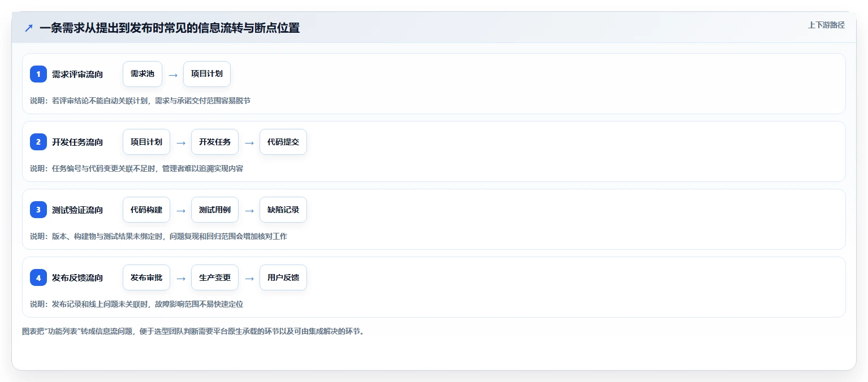Screen dimensions: 868x382
Task: Select the number 3 badge for 测试验证流向
Action: [x=38, y=210]
